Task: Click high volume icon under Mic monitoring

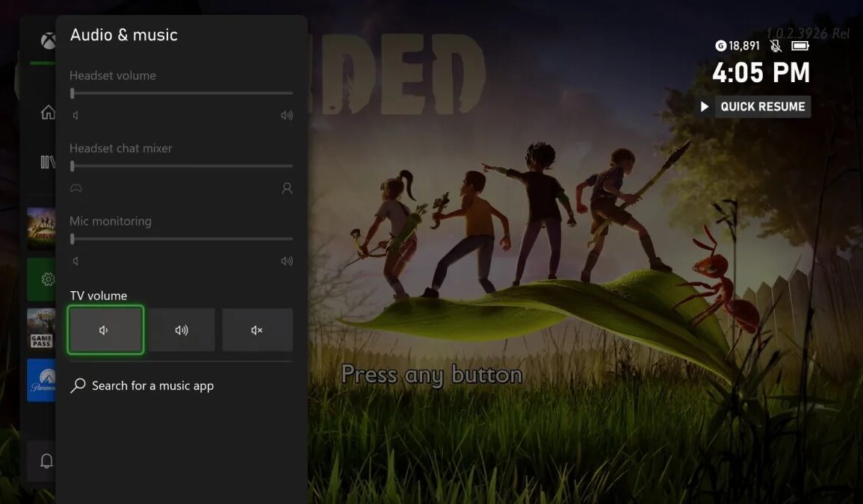Action: click(x=287, y=261)
